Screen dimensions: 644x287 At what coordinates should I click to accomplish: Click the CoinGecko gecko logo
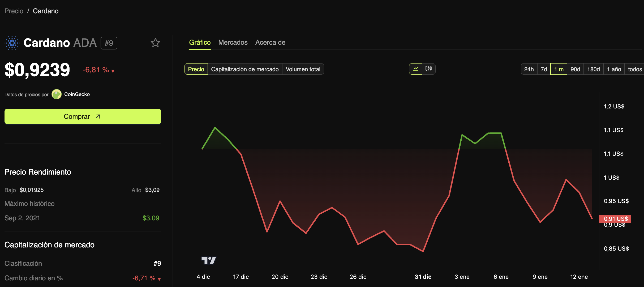pos(56,94)
